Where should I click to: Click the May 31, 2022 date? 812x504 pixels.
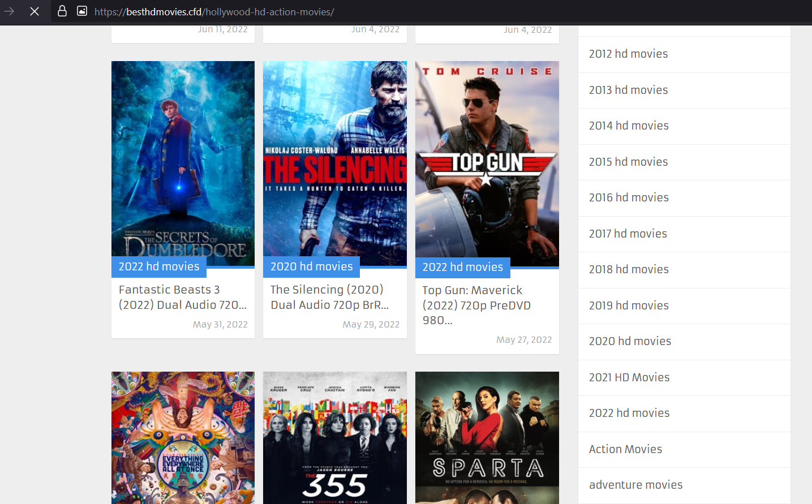click(220, 324)
